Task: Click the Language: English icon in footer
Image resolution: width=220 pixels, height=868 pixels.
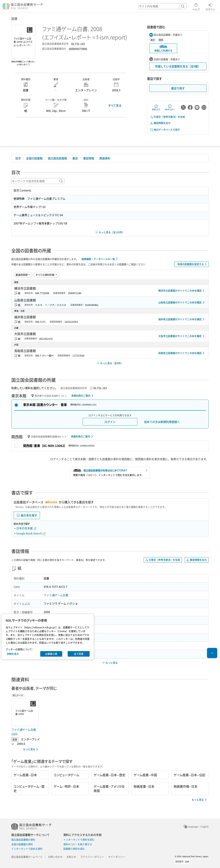Action: click(196, 826)
